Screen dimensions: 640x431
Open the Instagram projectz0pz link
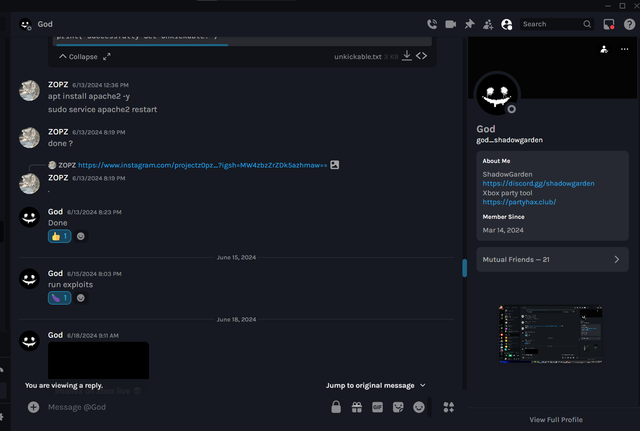click(x=202, y=165)
